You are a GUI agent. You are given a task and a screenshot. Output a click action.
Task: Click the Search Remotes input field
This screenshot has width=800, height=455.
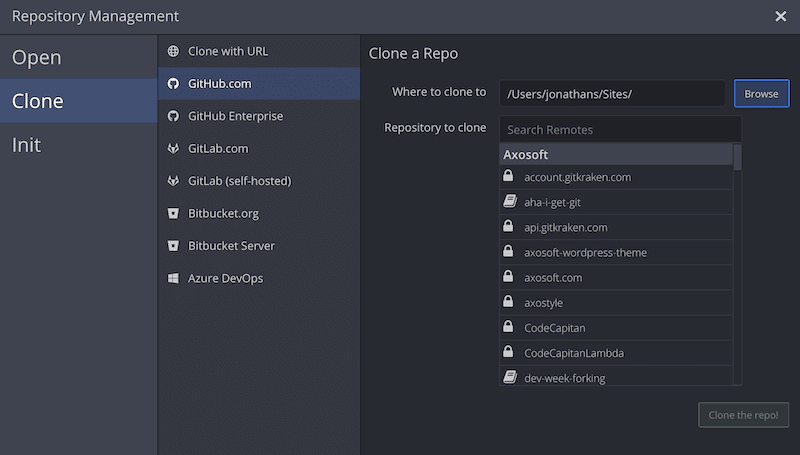click(x=620, y=129)
